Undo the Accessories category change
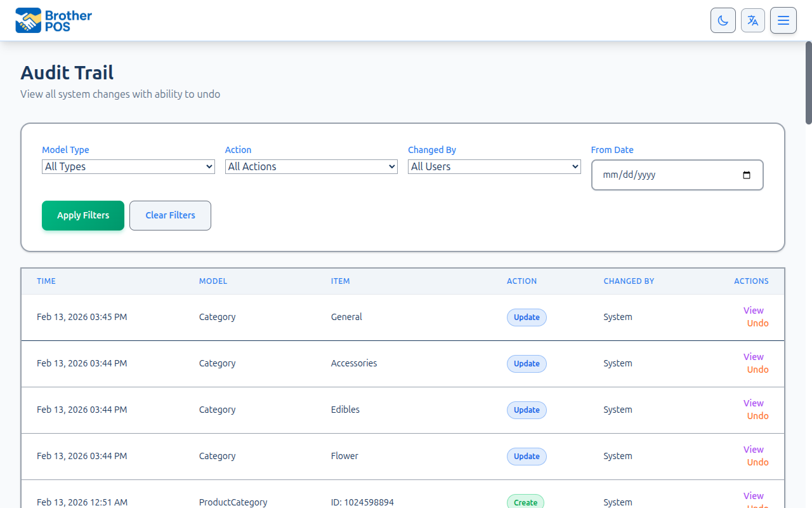This screenshot has width=812, height=508. (757, 369)
